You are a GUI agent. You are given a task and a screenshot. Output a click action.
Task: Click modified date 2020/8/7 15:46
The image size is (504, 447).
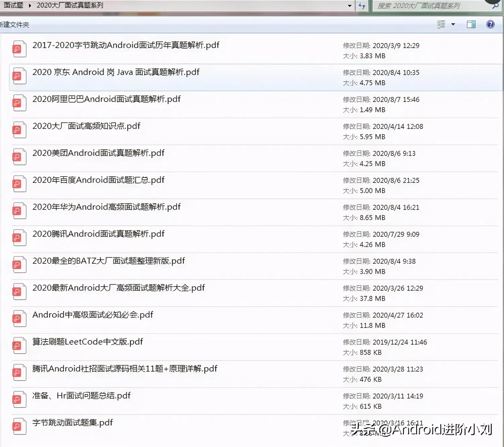[396, 99]
